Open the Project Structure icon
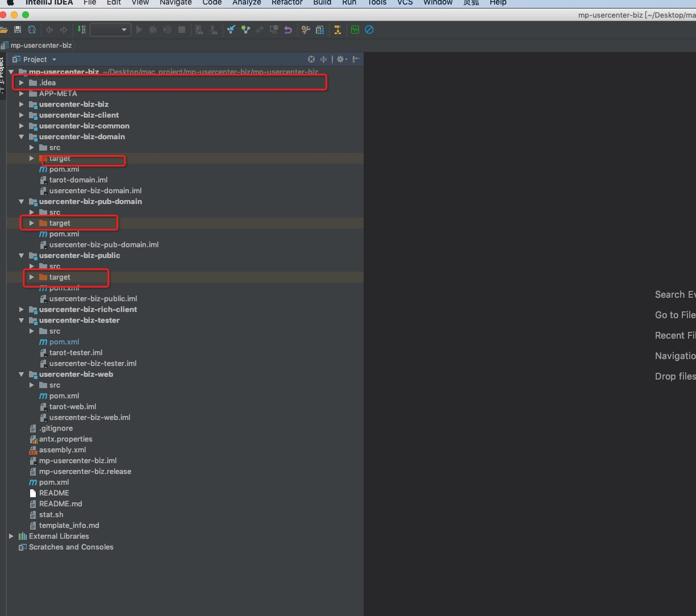This screenshot has width=696, height=616. 320,30
